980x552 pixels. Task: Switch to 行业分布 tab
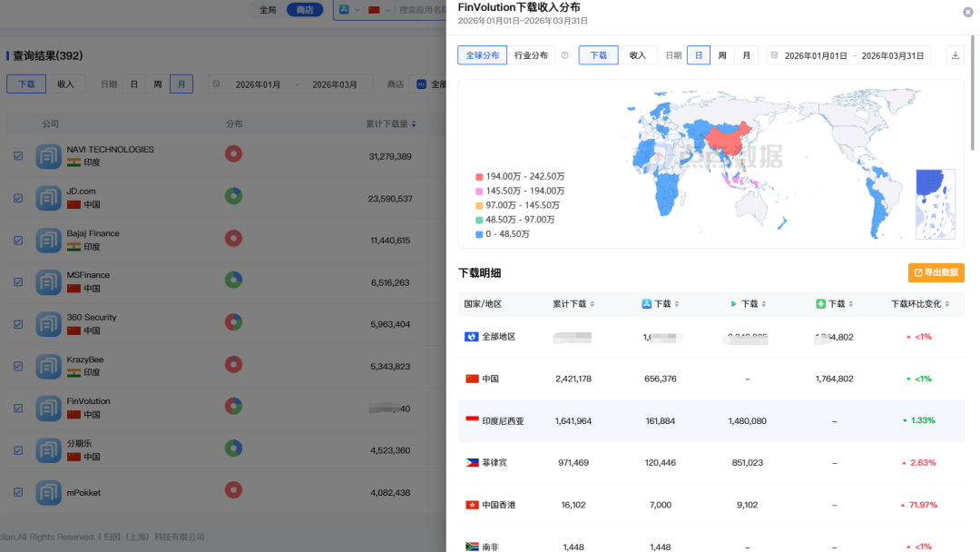[531, 55]
